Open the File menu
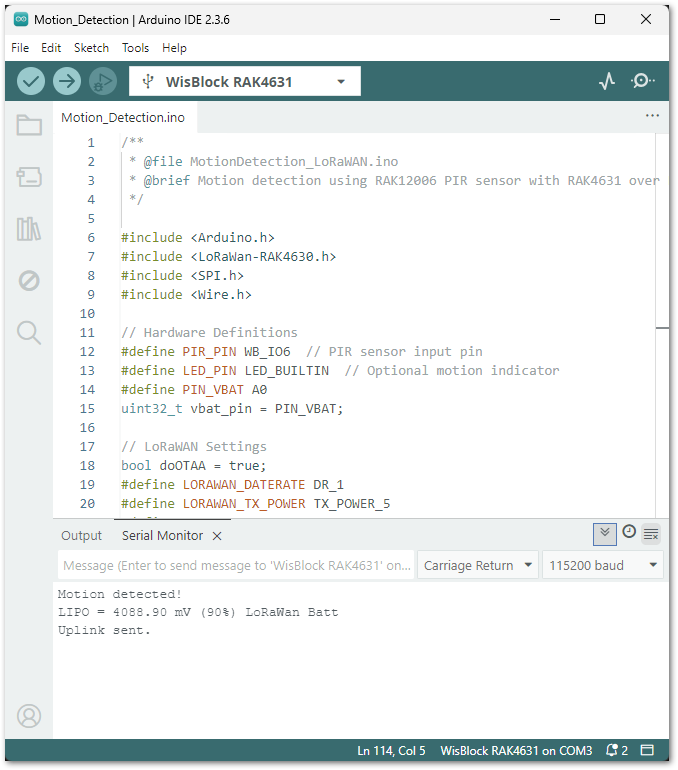 [20, 48]
